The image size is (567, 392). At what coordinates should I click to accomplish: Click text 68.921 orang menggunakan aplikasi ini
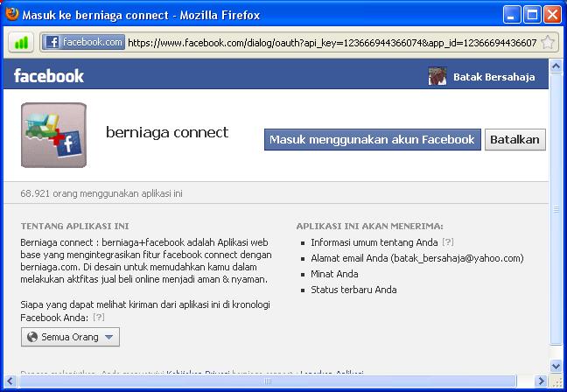pos(101,193)
